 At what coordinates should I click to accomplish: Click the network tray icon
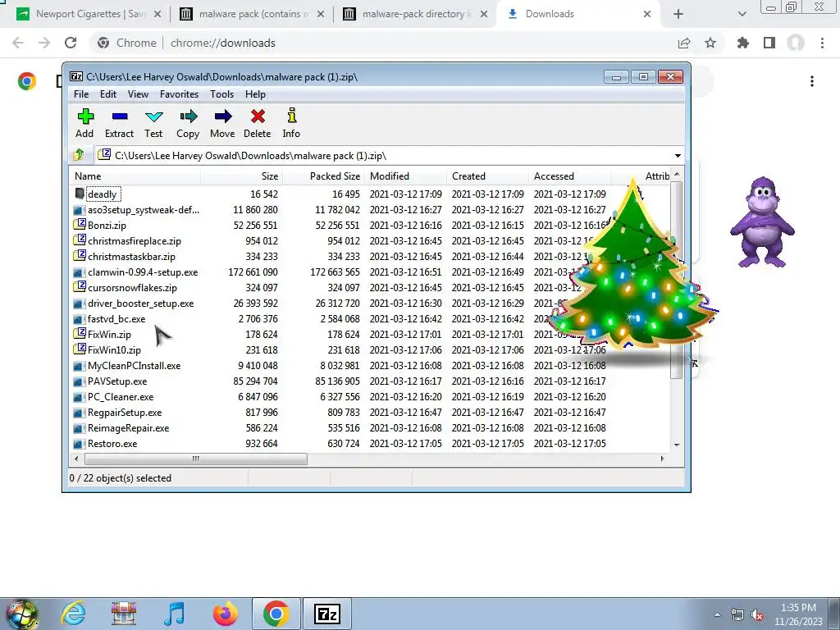click(x=737, y=615)
